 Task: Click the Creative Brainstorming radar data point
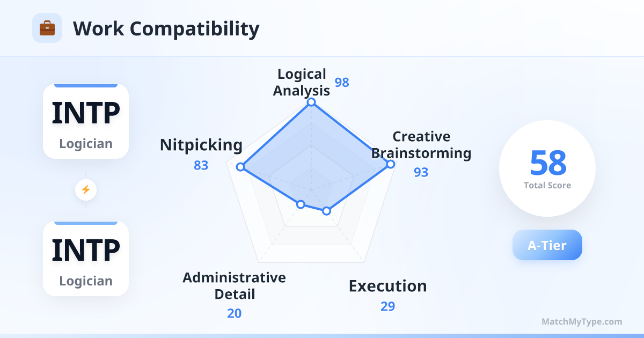coord(391,164)
